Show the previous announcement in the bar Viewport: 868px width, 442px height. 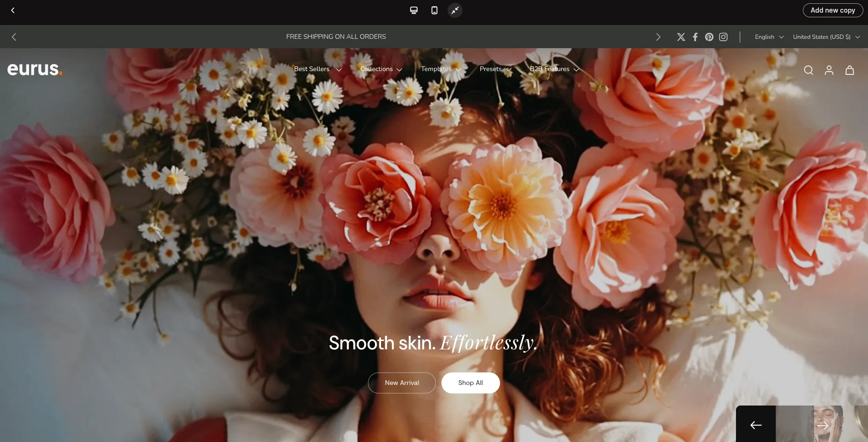(x=14, y=37)
